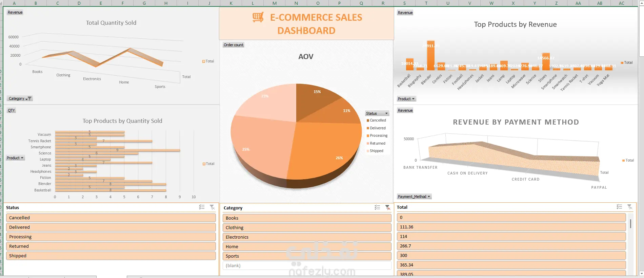Viewport: 644px width, 278px height.
Task: Click the Order count field button
Action: point(234,45)
